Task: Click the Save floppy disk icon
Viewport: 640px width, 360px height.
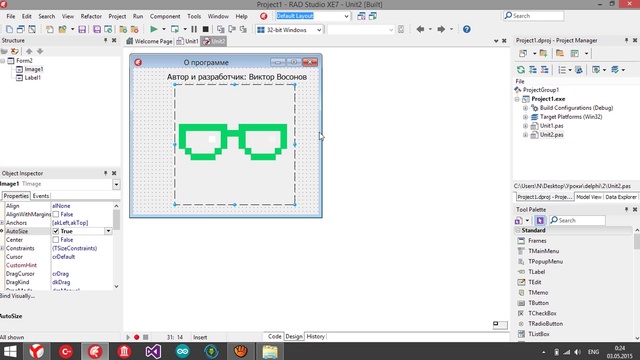Action: (x=82, y=29)
